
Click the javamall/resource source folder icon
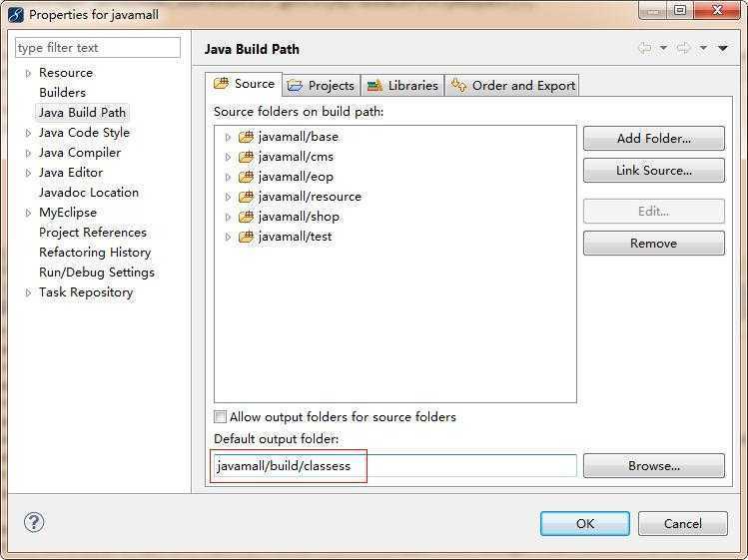246,197
